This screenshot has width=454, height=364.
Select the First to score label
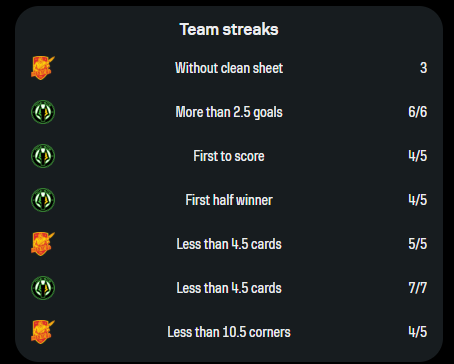click(229, 156)
